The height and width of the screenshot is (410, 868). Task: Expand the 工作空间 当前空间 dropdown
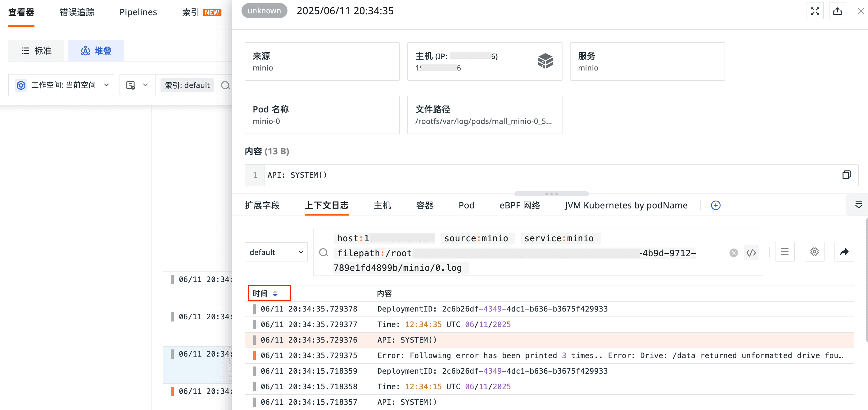point(61,85)
